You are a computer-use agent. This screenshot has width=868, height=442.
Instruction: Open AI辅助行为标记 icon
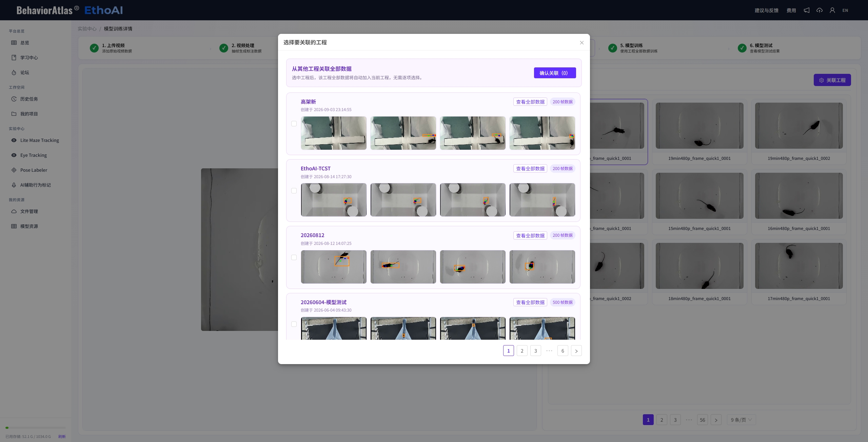(14, 185)
